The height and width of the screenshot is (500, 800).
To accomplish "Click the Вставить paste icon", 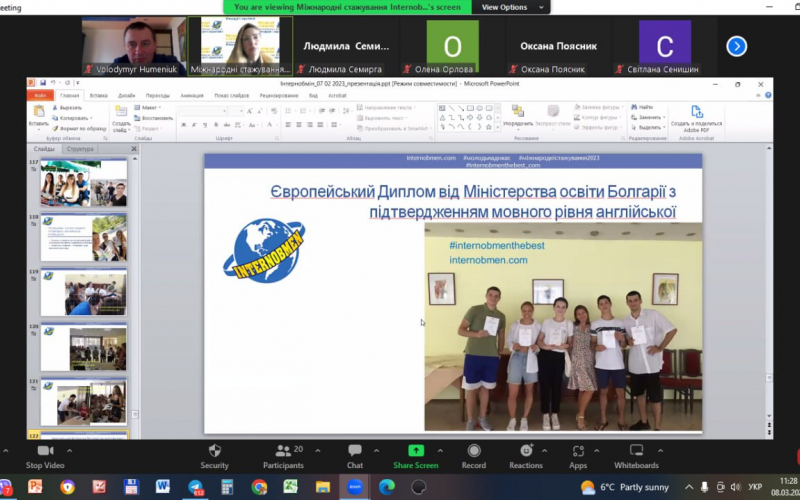I will pos(39,111).
